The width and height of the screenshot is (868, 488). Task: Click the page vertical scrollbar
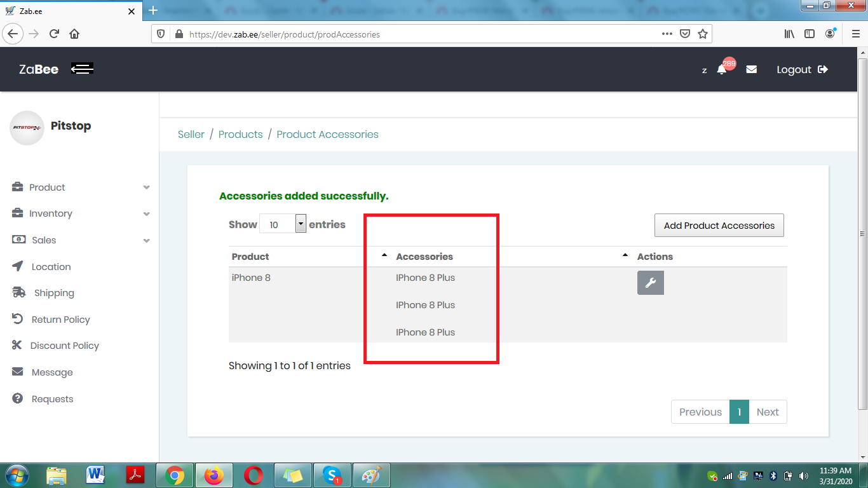coord(863,235)
